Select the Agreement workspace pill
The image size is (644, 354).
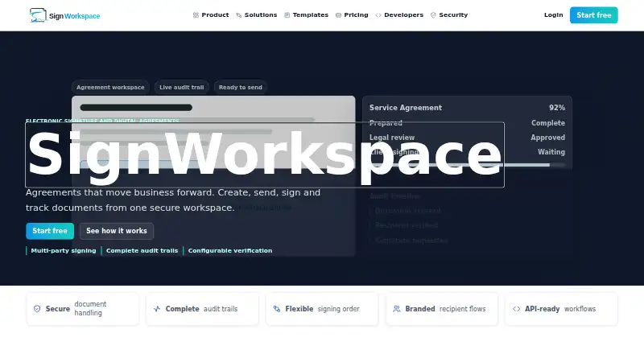(x=110, y=87)
